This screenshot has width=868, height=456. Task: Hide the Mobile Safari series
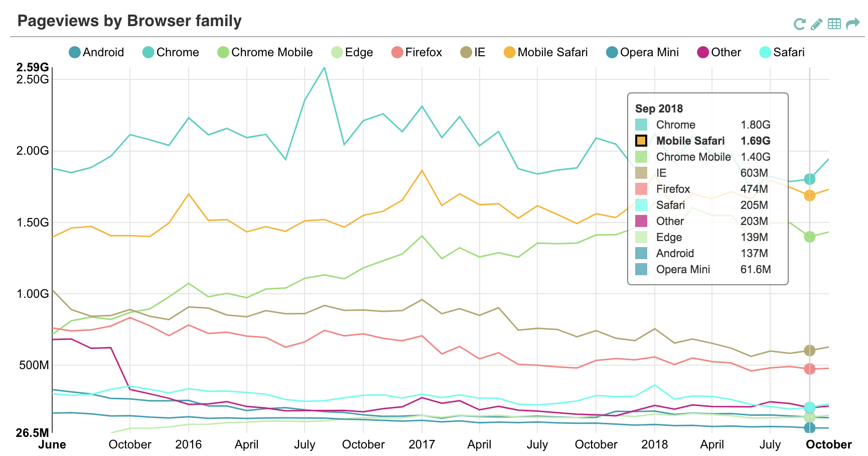[546, 52]
